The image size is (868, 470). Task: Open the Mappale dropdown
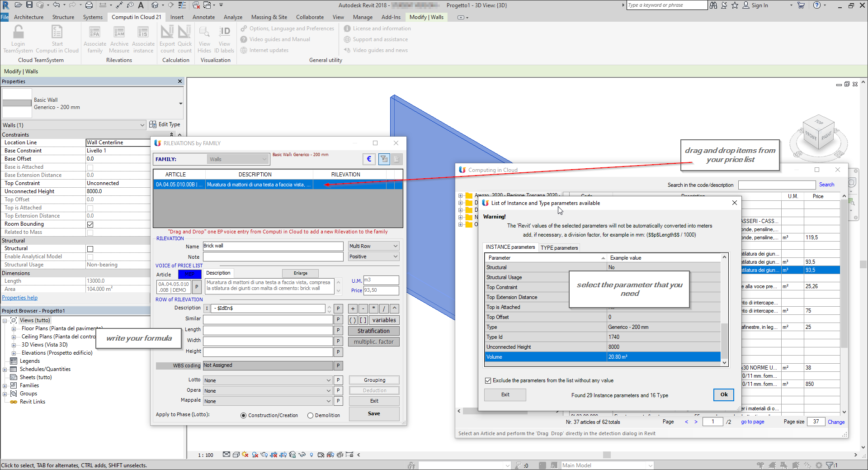click(x=268, y=401)
